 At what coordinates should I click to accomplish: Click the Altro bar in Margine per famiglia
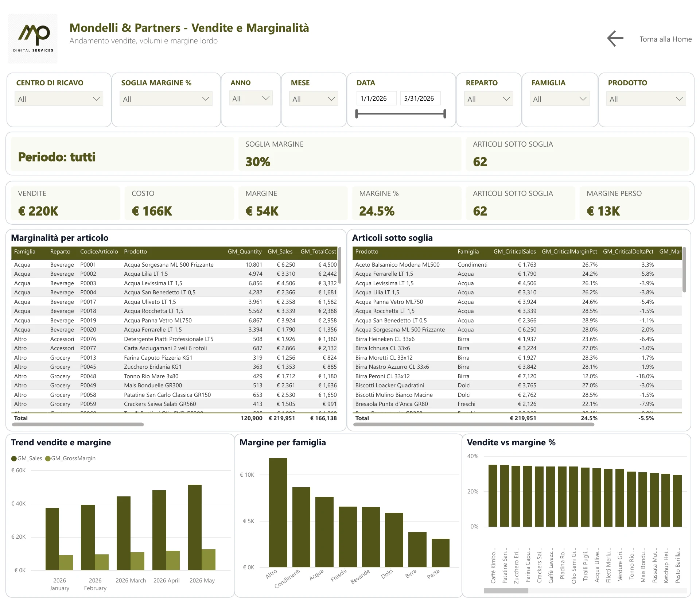(278, 512)
